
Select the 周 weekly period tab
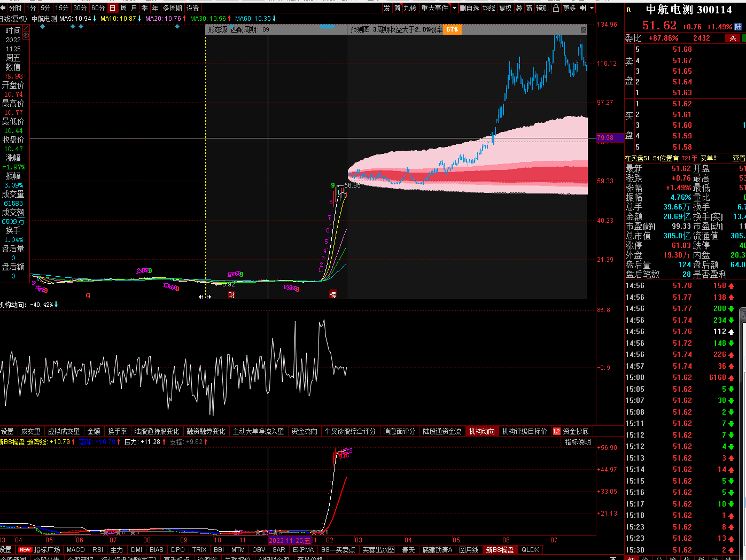coord(123,8)
